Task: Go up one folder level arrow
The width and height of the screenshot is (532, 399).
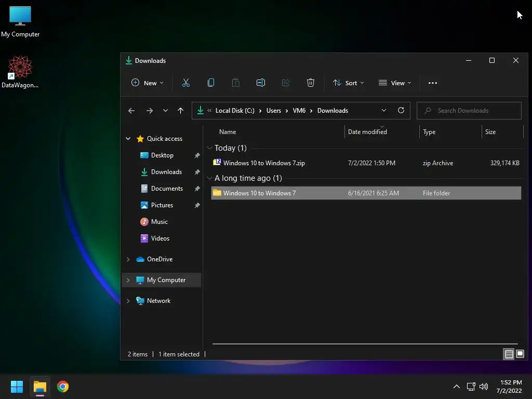Action: click(x=180, y=111)
